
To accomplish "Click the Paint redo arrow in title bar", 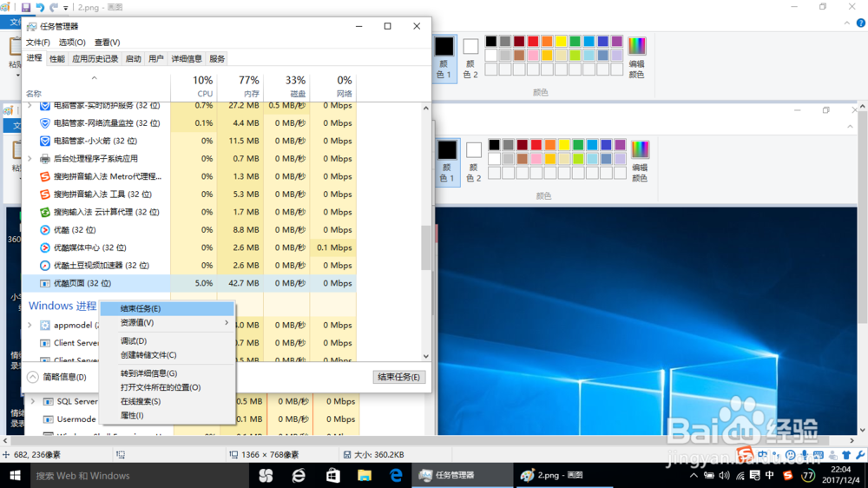I will pos(54,7).
